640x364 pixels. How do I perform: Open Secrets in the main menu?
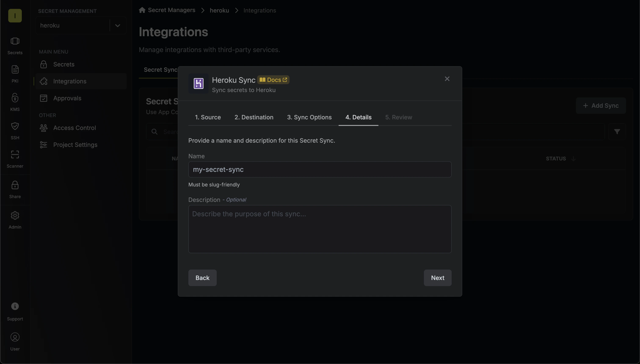pyautogui.click(x=81, y=64)
